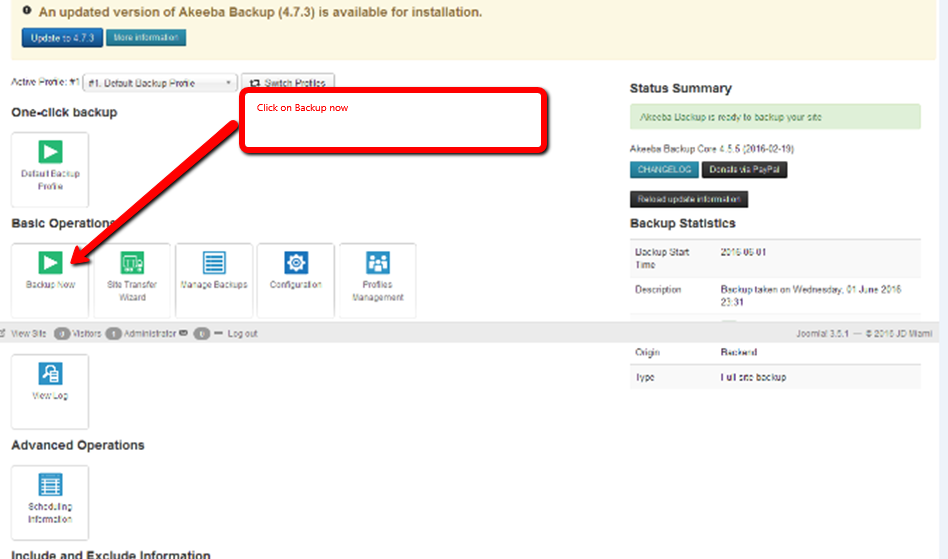The image size is (948, 559).
Task: Click the Backup Now play icon
Action: (50, 263)
